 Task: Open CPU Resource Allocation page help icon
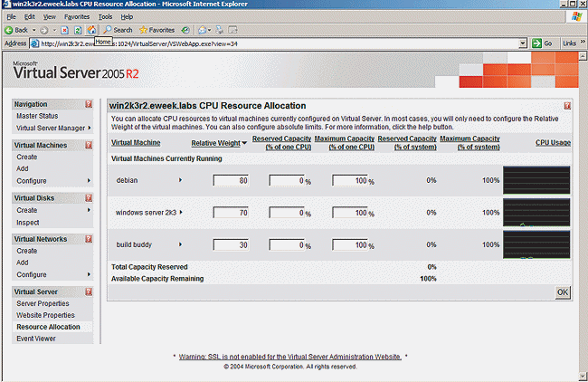(x=566, y=106)
